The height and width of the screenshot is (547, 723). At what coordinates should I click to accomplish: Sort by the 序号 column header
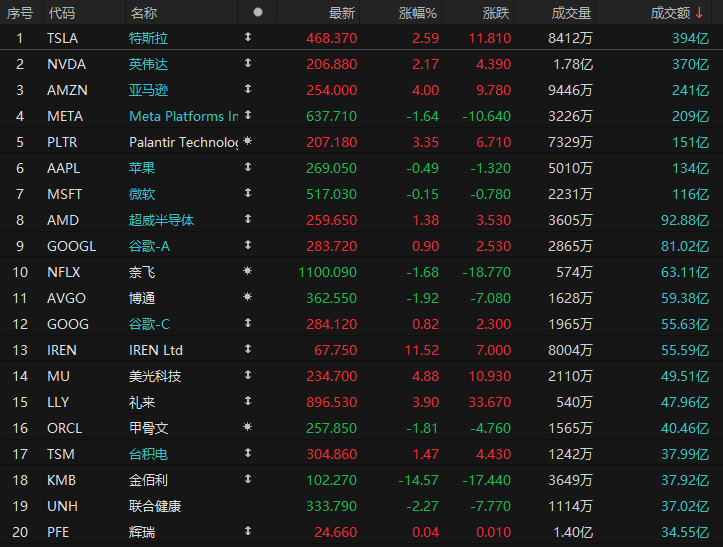(20, 13)
